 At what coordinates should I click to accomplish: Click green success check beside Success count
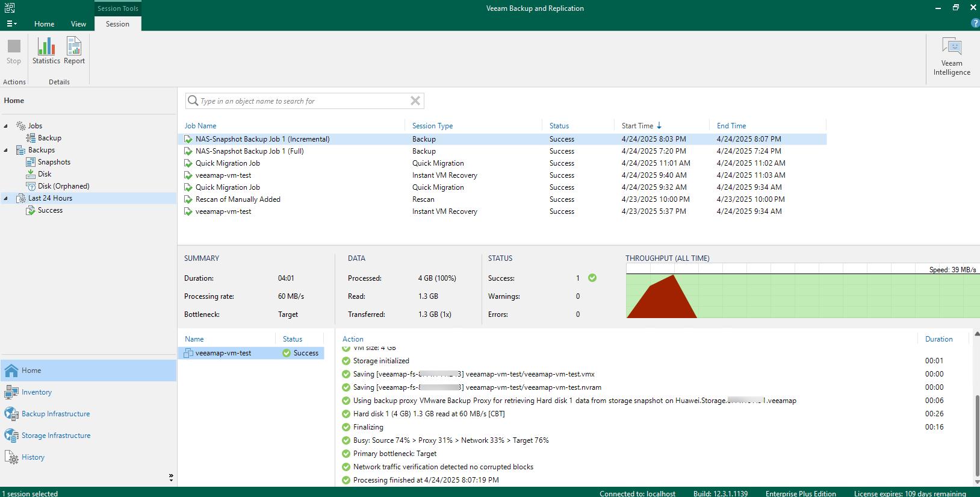[x=592, y=278]
